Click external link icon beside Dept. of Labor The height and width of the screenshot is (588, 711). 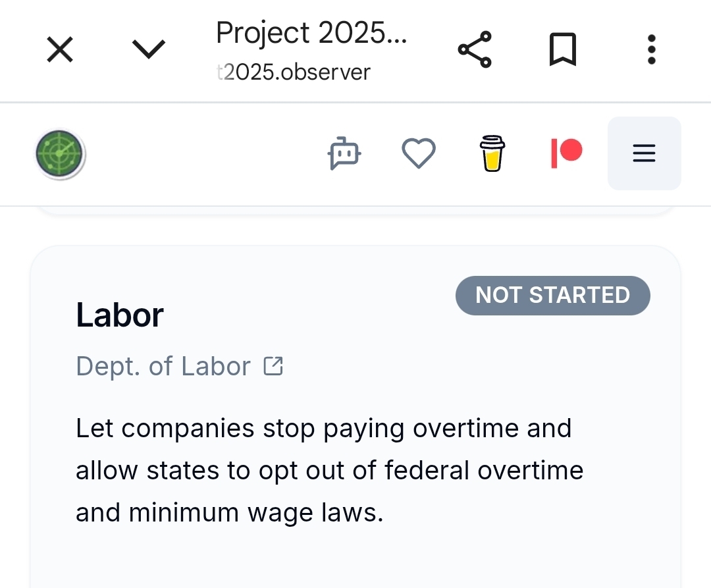(273, 366)
